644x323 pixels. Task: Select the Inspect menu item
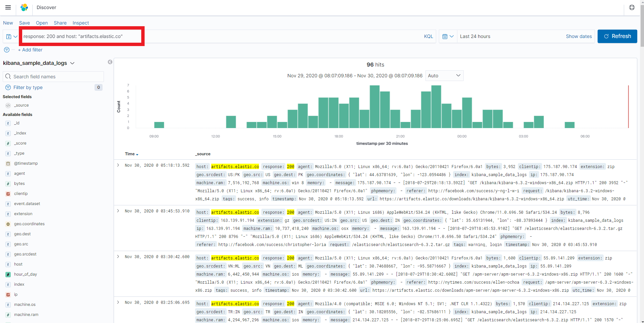[80, 23]
